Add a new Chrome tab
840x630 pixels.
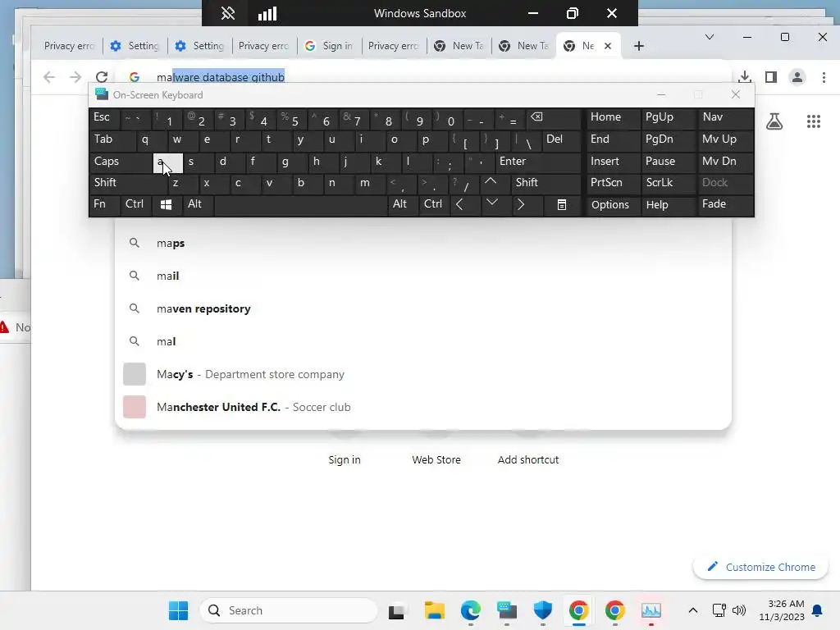[638, 46]
